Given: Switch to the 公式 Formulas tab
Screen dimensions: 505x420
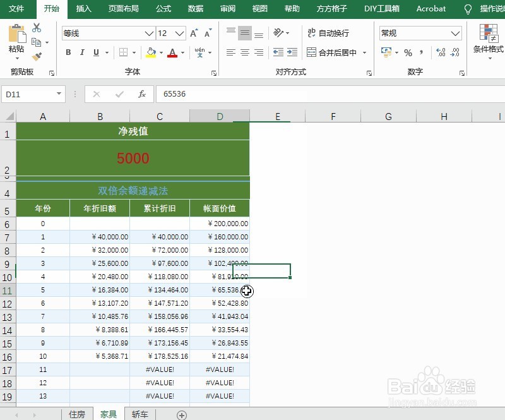Looking at the screenshot, I should [x=163, y=9].
